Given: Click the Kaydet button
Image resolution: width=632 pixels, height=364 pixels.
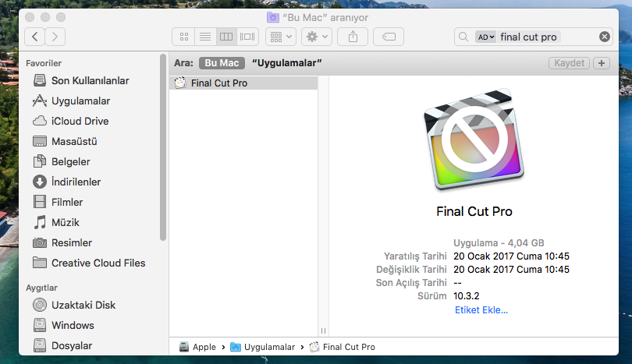Looking at the screenshot, I should tap(569, 63).
